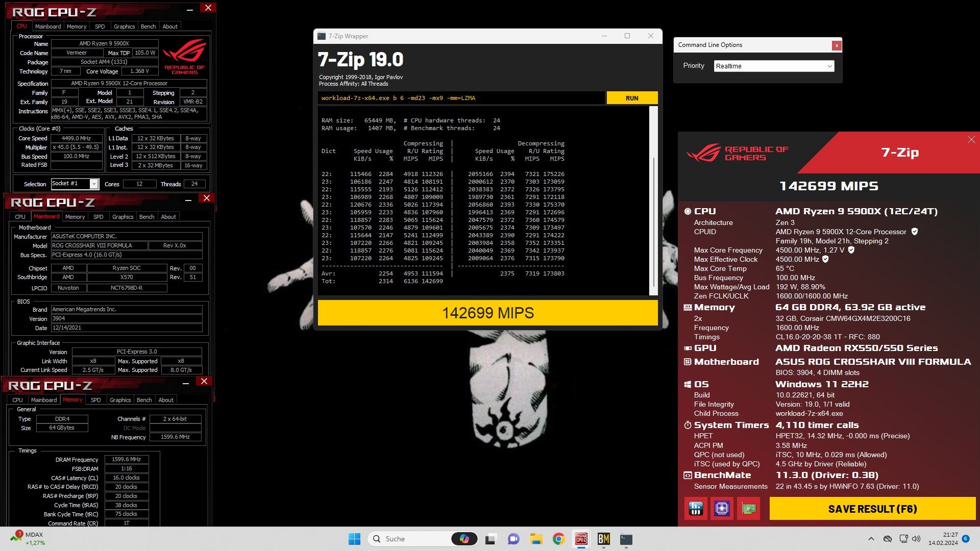Image resolution: width=980 pixels, height=551 pixels.
Task: Select SPD tab in top CPU-Z window
Action: click(100, 27)
